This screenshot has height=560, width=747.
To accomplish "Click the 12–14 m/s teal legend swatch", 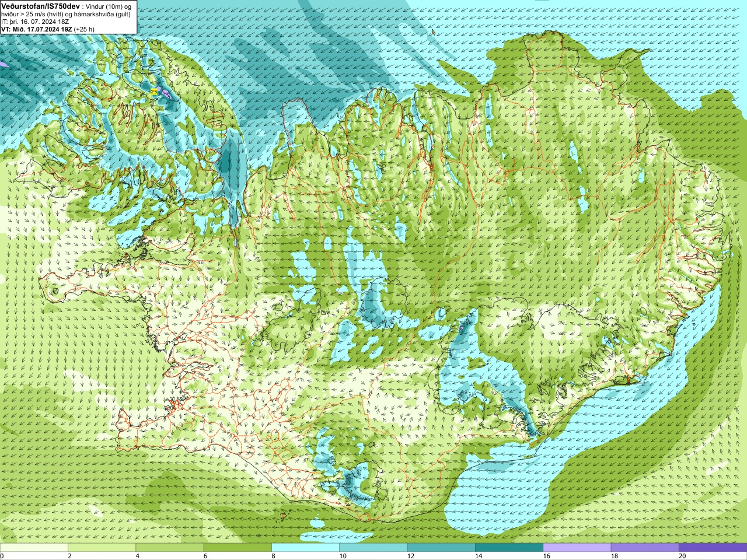I will pos(441,548).
